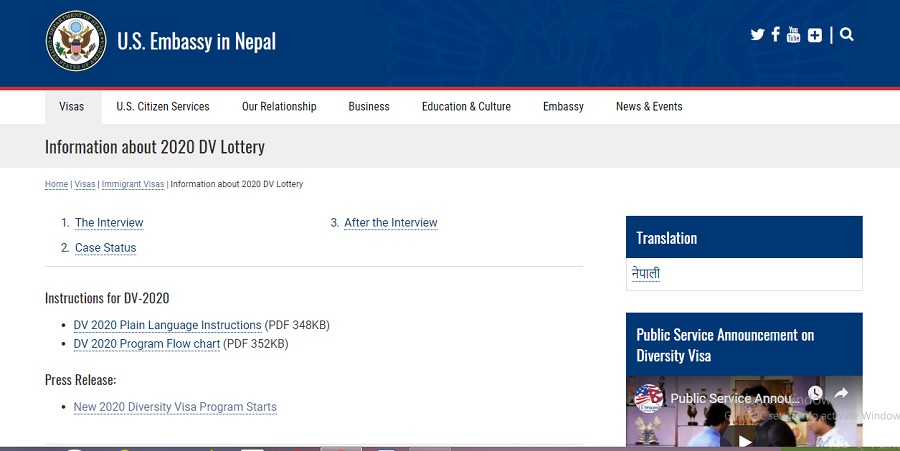This screenshot has height=451, width=900.
Task: Open the site search magnifier icon
Action: click(847, 35)
